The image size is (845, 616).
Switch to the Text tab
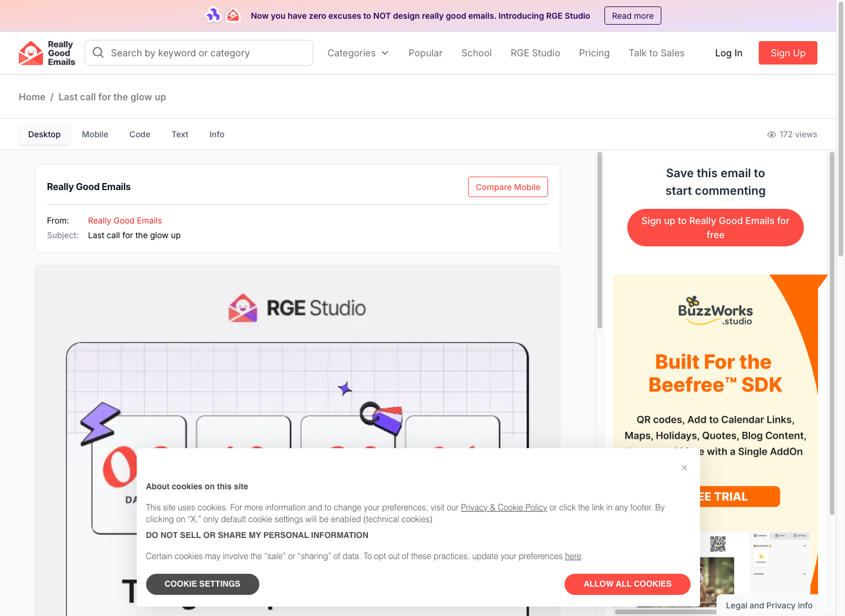(180, 134)
